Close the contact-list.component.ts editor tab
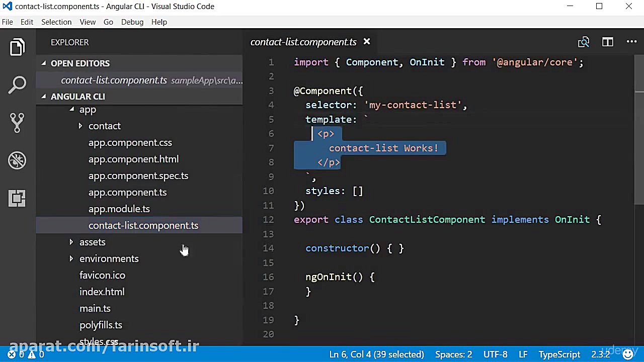The width and height of the screenshot is (644, 362). click(367, 42)
